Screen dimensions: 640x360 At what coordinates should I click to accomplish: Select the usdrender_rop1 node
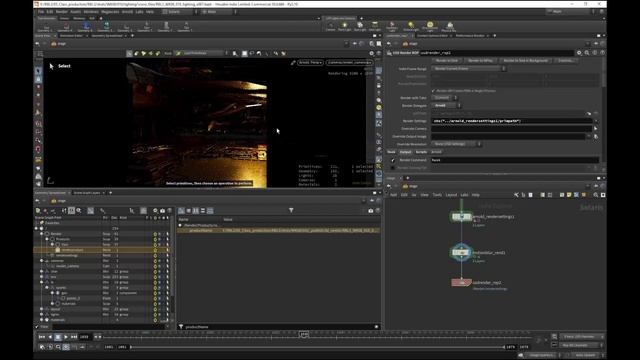pyautogui.click(x=462, y=282)
